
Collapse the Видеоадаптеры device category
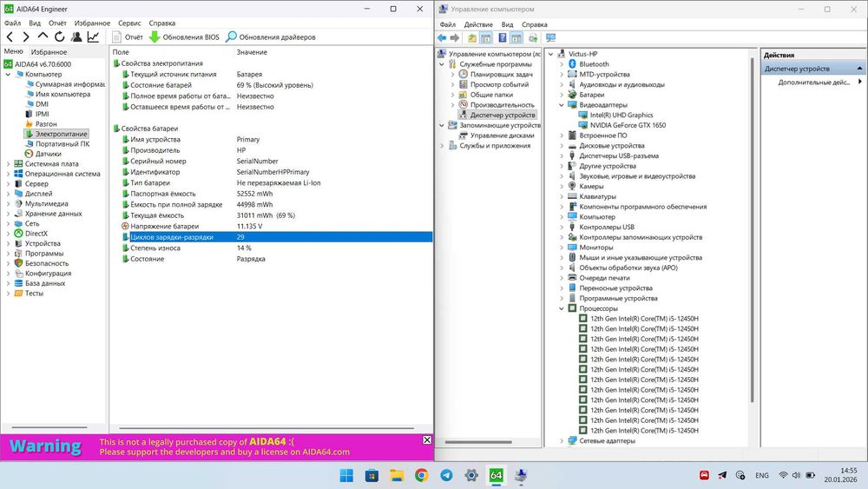tap(562, 105)
